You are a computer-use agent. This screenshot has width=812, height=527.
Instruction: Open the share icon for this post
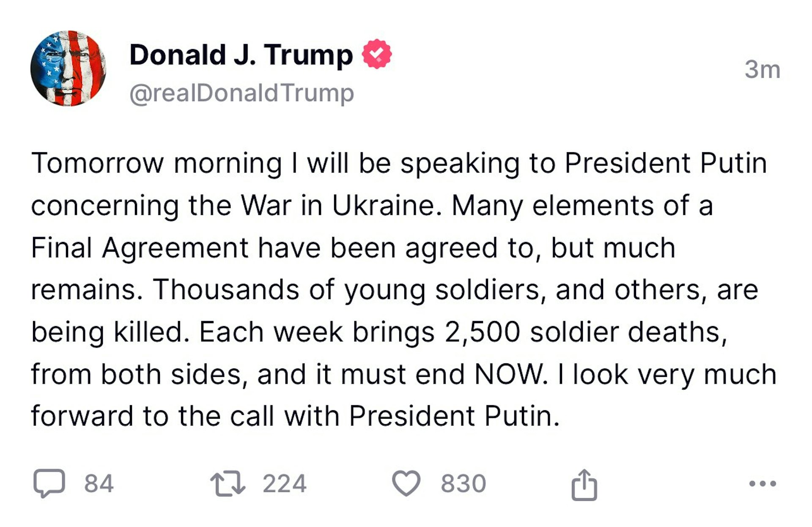click(584, 485)
